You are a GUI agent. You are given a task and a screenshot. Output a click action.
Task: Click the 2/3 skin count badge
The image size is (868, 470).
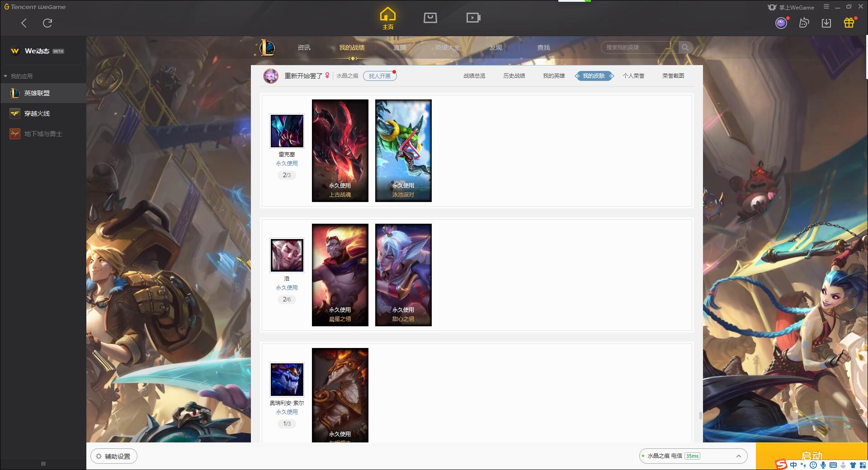click(287, 175)
